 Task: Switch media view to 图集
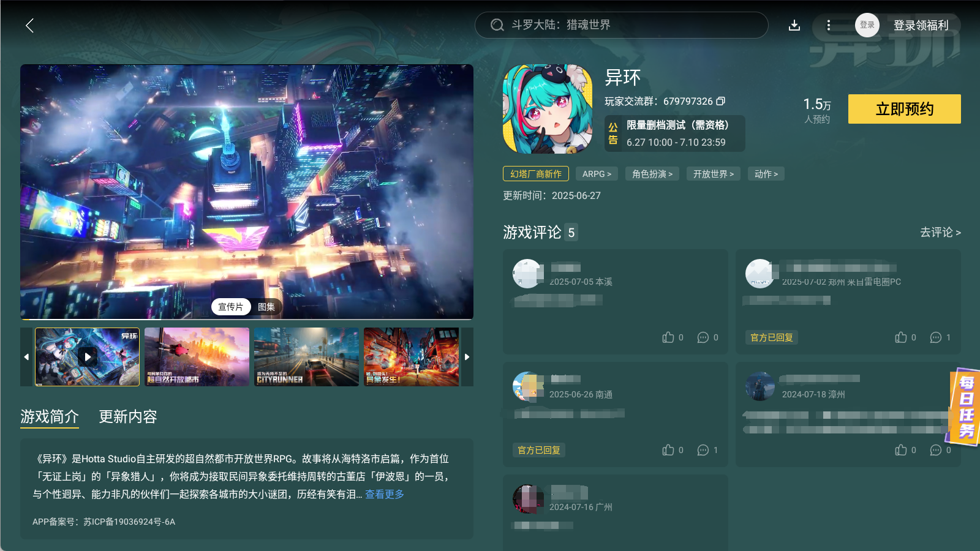tap(266, 307)
